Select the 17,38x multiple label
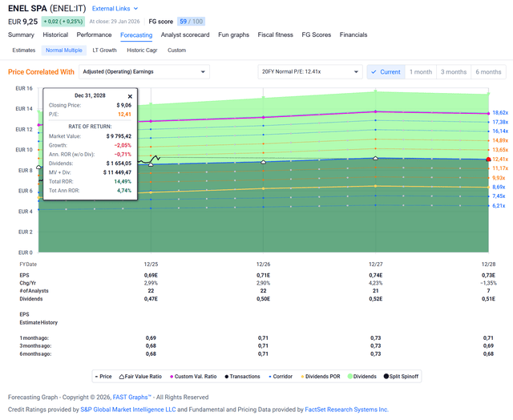The height and width of the screenshot is (420, 513). [x=500, y=122]
